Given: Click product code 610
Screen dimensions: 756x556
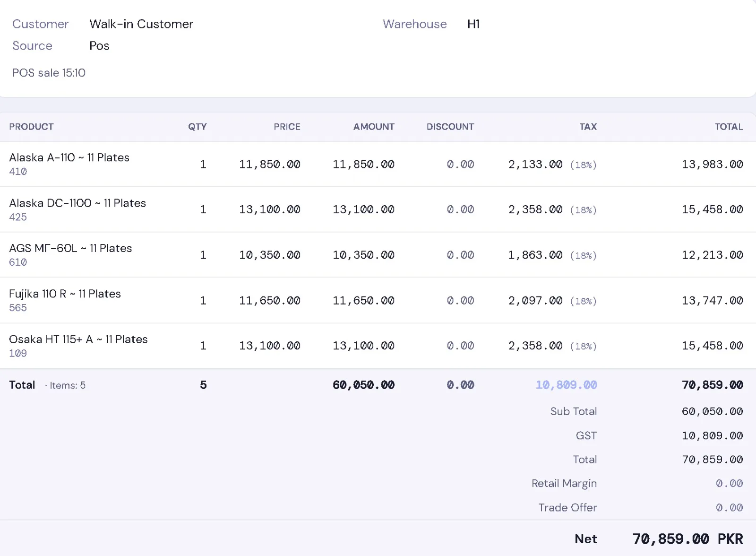Looking at the screenshot, I should [18, 262].
